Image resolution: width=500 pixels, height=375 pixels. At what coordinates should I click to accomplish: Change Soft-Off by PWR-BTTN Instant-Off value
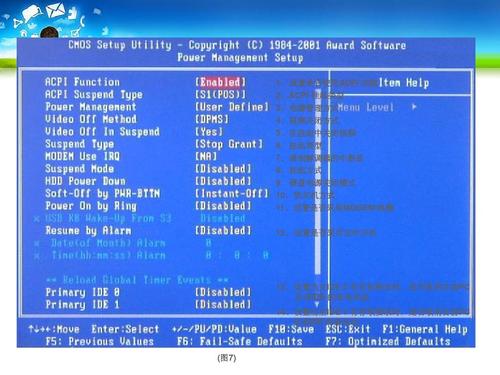232,193
